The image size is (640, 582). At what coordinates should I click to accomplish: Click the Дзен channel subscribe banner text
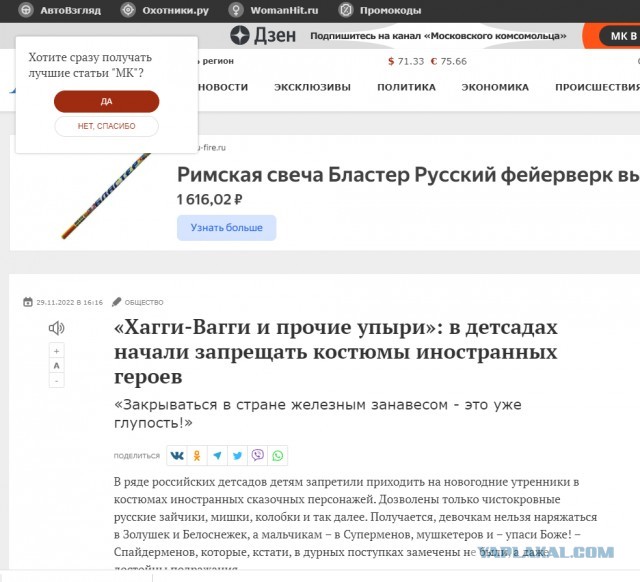[x=438, y=36]
